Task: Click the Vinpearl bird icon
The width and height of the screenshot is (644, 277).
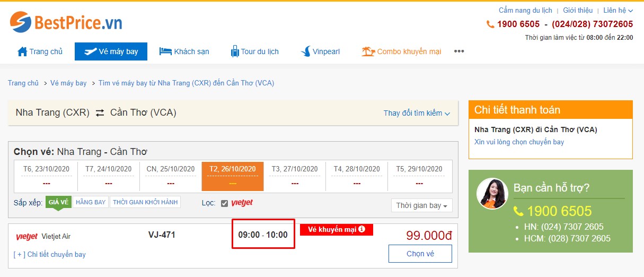Action: click(306, 51)
